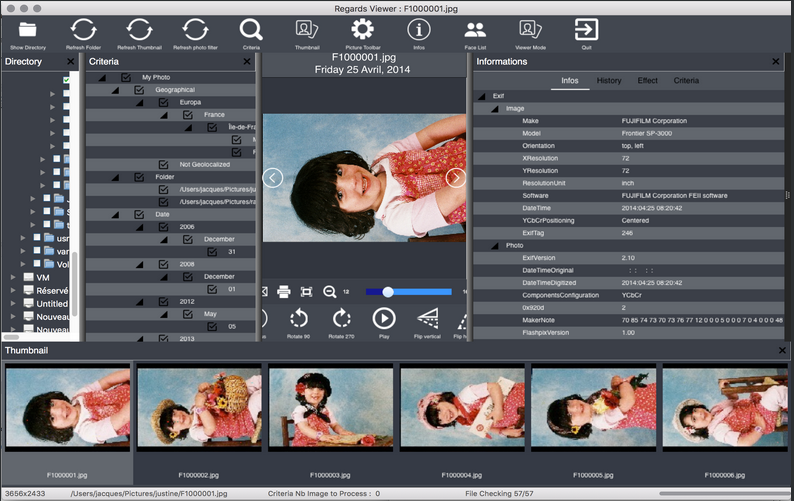Viewport: 794px width, 501px height.
Task: Select thumbnail F1000002.jpg
Action: pos(199,408)
